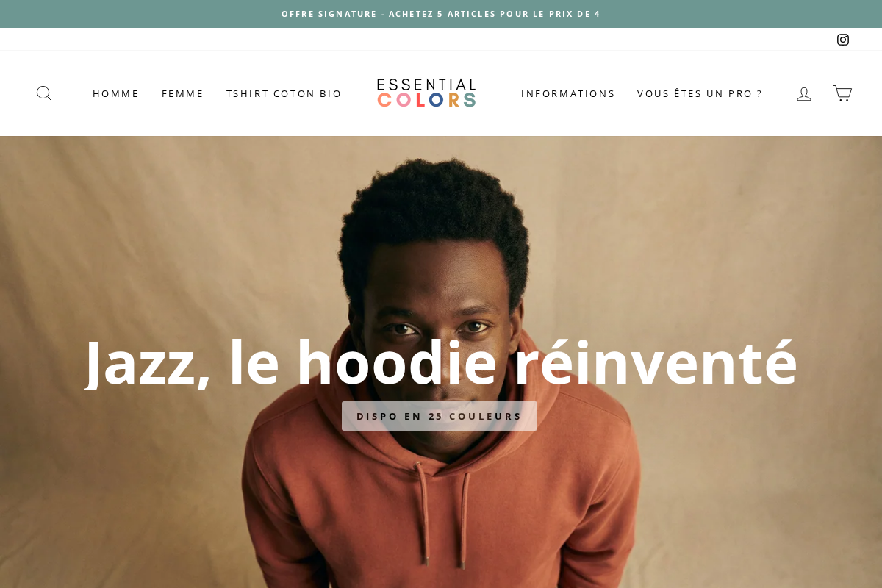The height and width of the screenshot is (588, 882).
Task: Click the Essential Colors logo
Action: (426, 93)
